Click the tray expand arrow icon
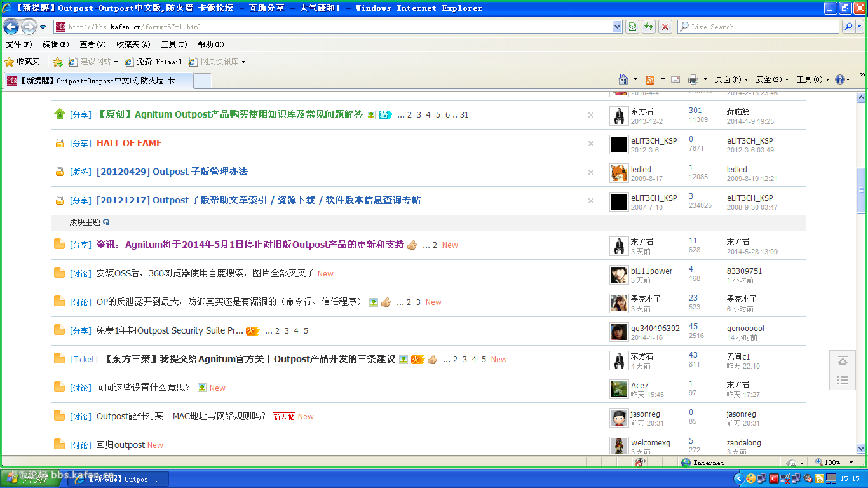Image resolution: width=868 pixels, height=488 pixels. click(738, 478)
